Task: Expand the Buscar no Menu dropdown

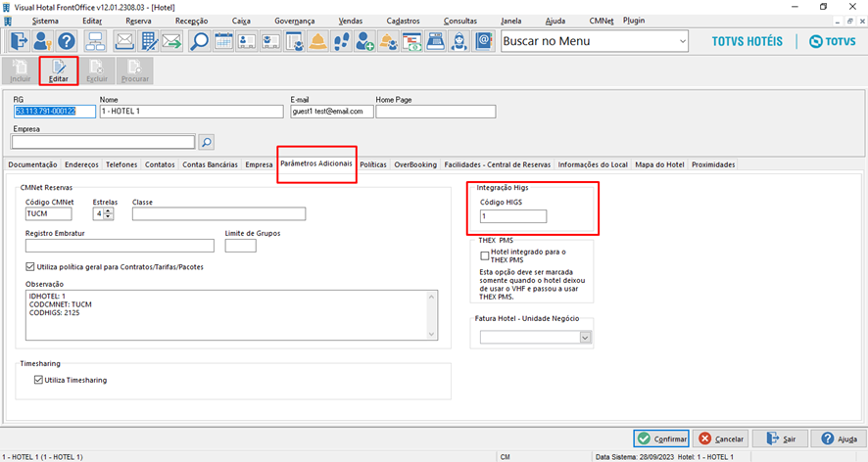Action: 682,41
